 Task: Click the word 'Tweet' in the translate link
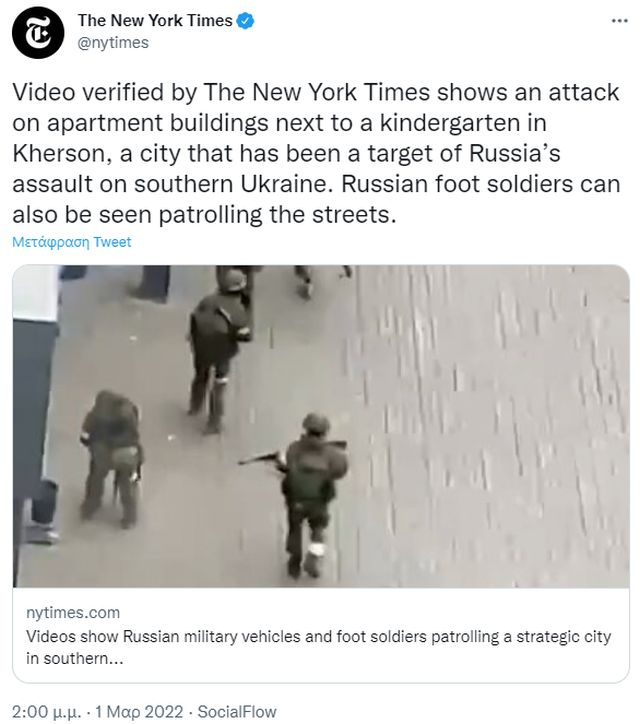112,241
